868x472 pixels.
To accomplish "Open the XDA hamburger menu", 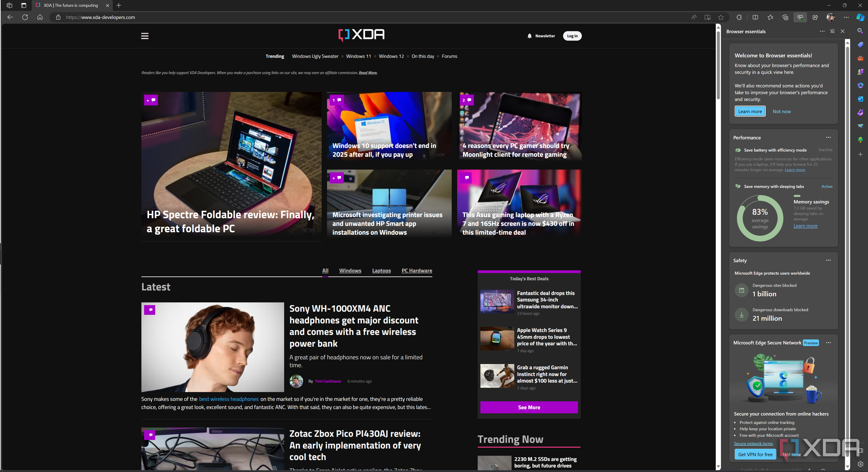I will (145, 36).
